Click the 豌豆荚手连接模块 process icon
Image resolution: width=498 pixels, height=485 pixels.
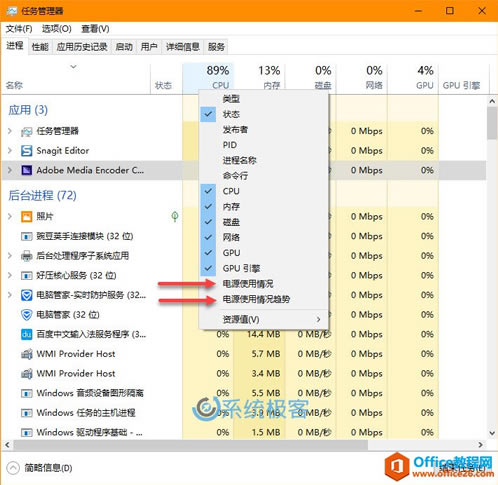pos(26,236)
